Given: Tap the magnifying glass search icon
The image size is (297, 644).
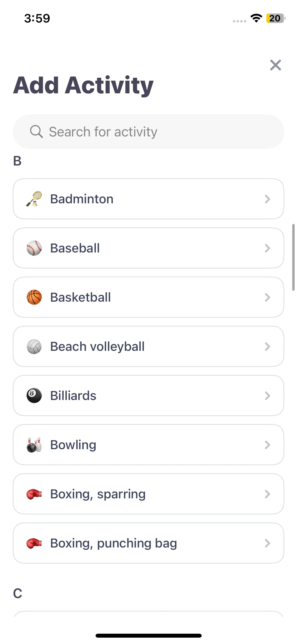Looking at the screenshot, I should pyautogui.click(x=36, y=131).
